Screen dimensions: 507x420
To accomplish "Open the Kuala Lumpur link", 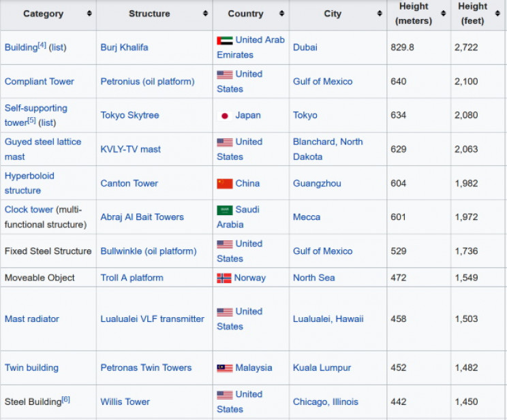I will 322,368.
